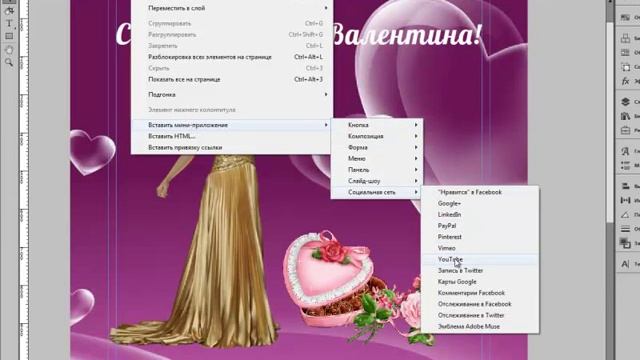Insert Комментарии Facebook widget
Viewport: 640px width, 360px height.
coord(480,293)
